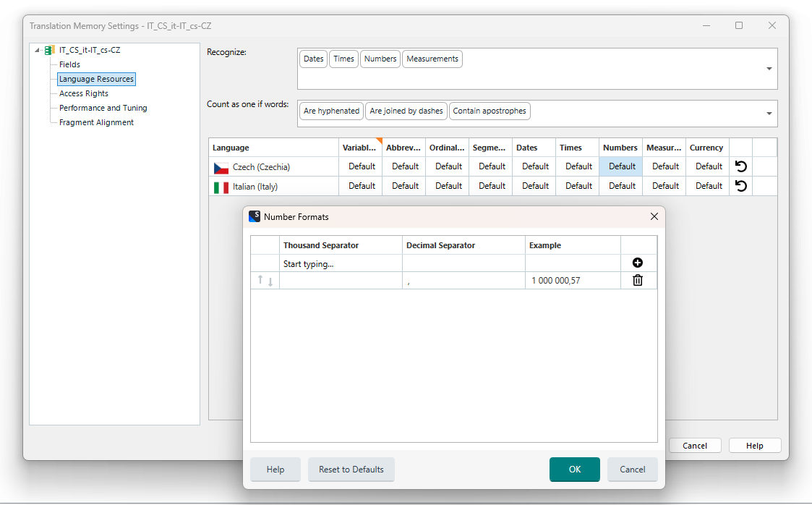Click the Start typing... thousand separator field
Viewport: 812px width, 505px height.
pos(341,263)
